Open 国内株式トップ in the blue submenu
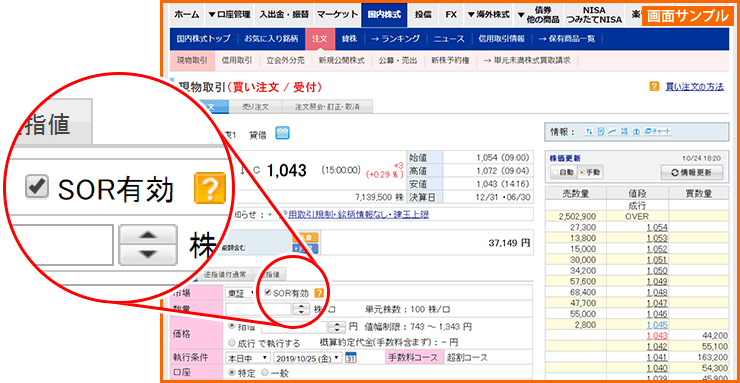Viewport: 740px width, 383px height. click(203, 39)
